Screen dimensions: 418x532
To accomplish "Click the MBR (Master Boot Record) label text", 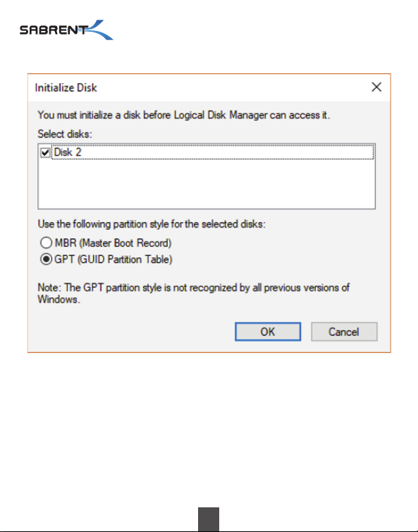I will point(113,243).
